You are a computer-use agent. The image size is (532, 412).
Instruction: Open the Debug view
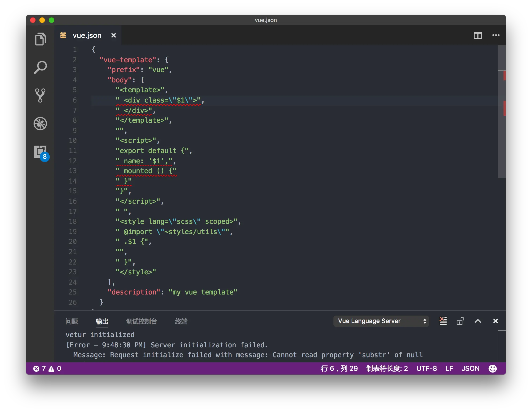click(x=41, y=123)
